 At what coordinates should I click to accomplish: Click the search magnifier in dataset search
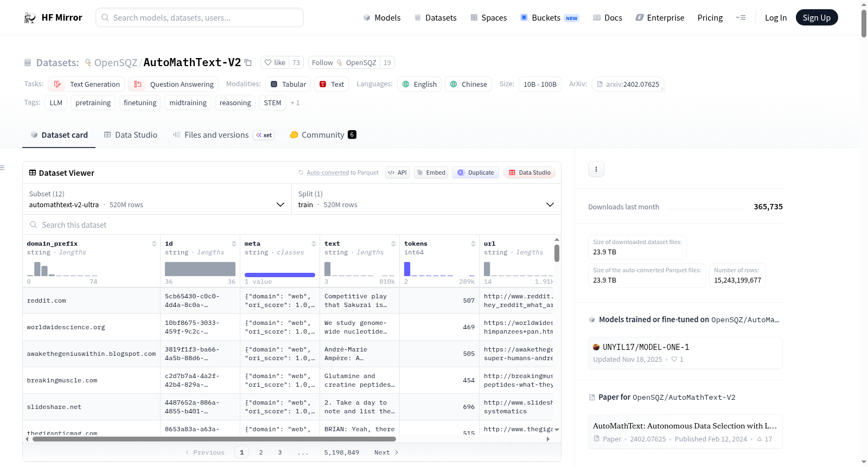[x=34, y=225]
